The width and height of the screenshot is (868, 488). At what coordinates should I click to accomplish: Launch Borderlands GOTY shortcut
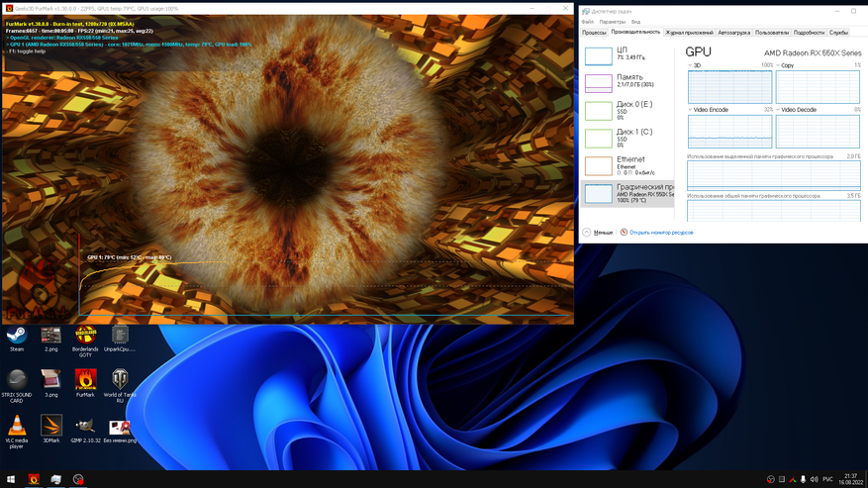pyautogui.click(x=85, y=342)
